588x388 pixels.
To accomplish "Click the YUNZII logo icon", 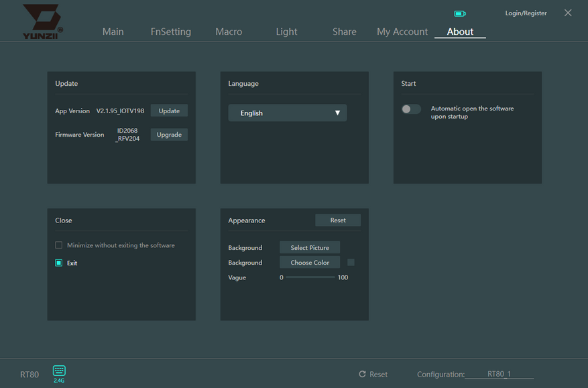I will pyautogui.click(x=42, y=20).
